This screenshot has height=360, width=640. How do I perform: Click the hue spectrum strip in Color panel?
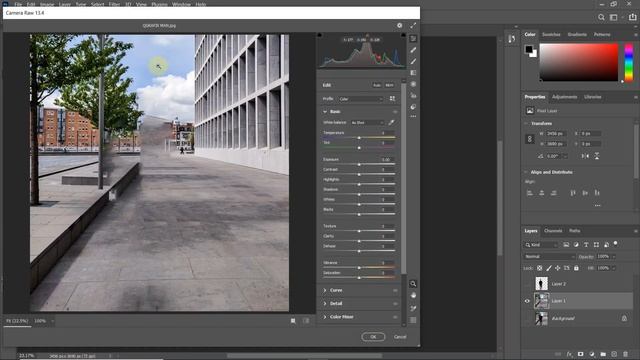tap(629, 62)
